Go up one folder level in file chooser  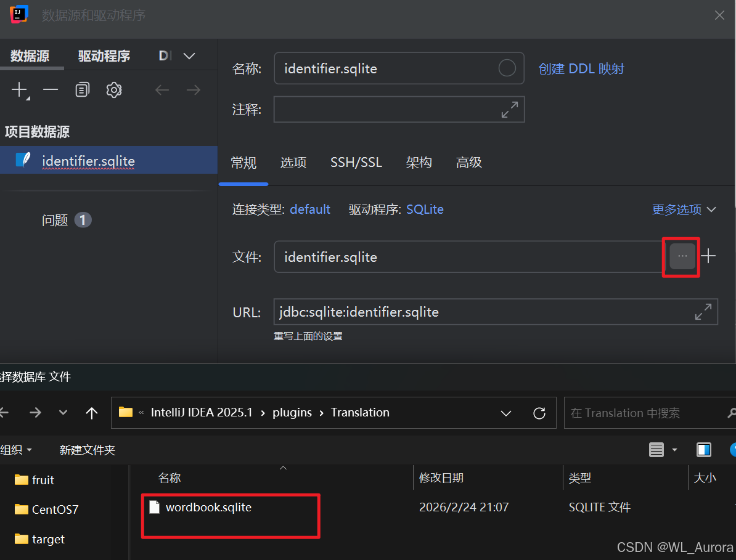point(91,413)
